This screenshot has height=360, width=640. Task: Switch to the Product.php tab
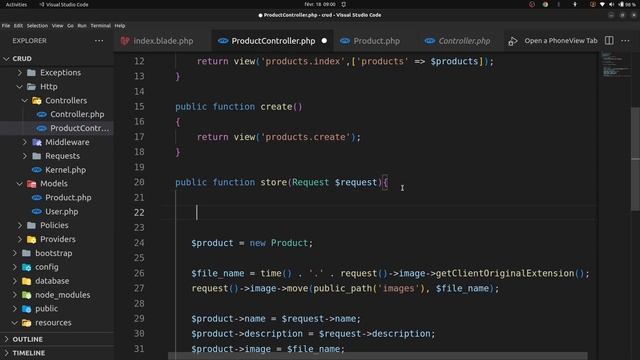[x=376, y=41]
